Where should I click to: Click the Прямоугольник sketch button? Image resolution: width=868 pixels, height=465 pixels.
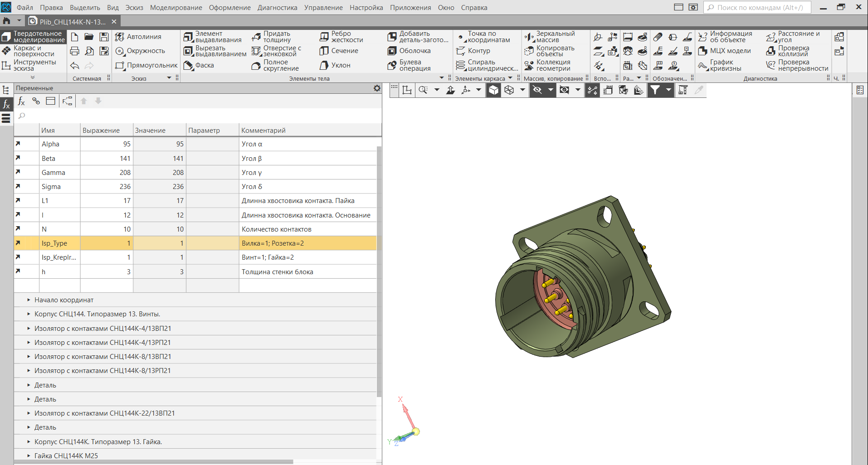pyautogui.click(x=146, y=65)
